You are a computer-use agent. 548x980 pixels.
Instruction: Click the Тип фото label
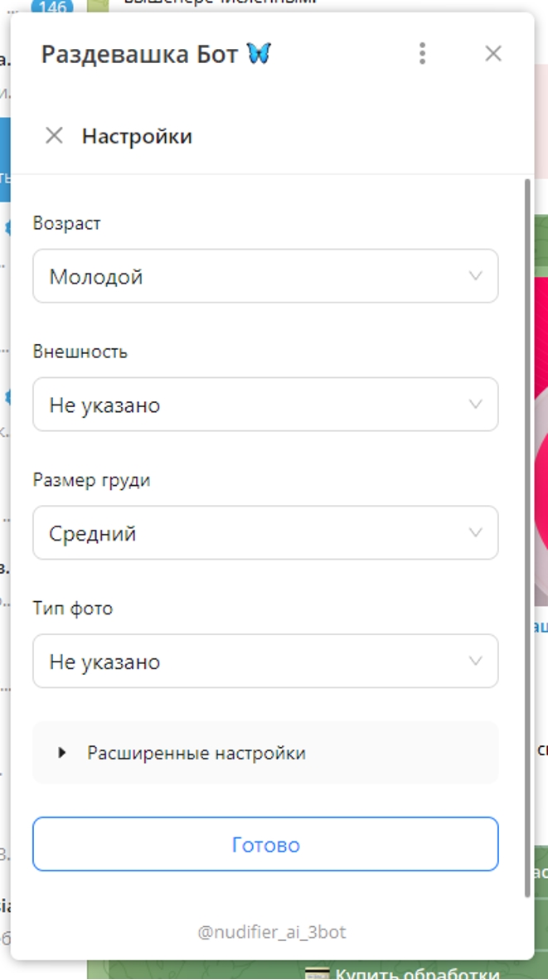click(73, 608)
